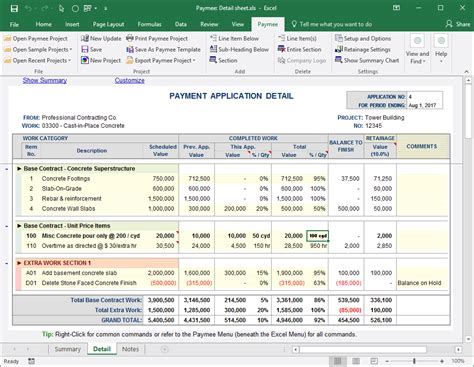Viewport: 474px width, 367px height.
Task: Click the vertical scrollbar down arrow
Action: click(x=468, y=339)
